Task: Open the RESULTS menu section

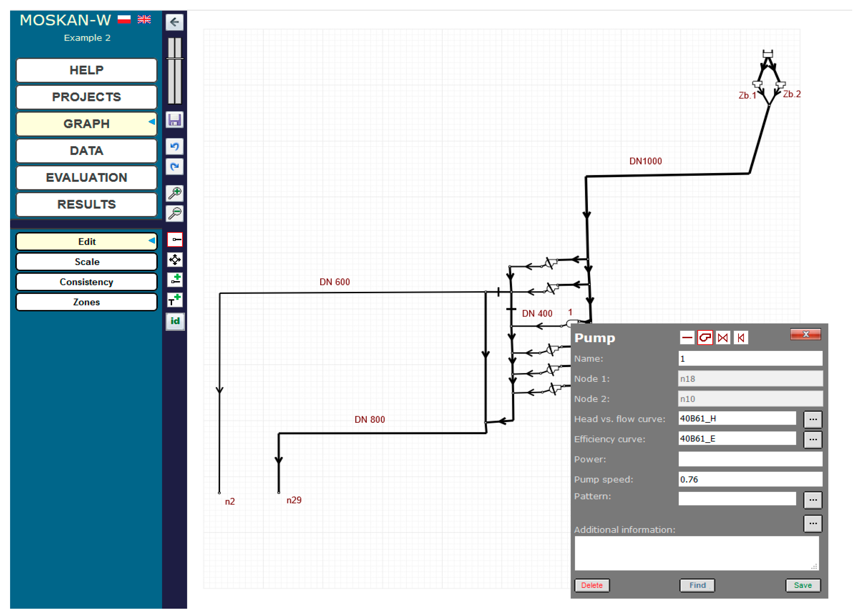Action: 87,205
